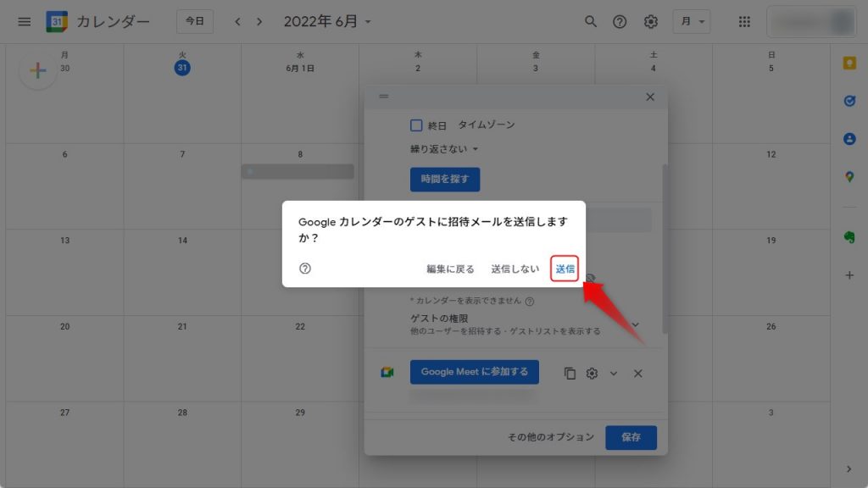
Task: Open the calendar search icon
Action: [591, 21]
